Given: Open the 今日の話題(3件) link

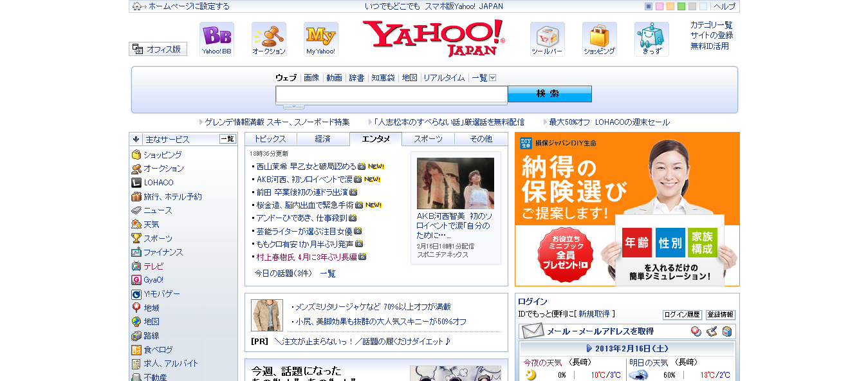Looking at the screenshot, I should pos(283,274).
